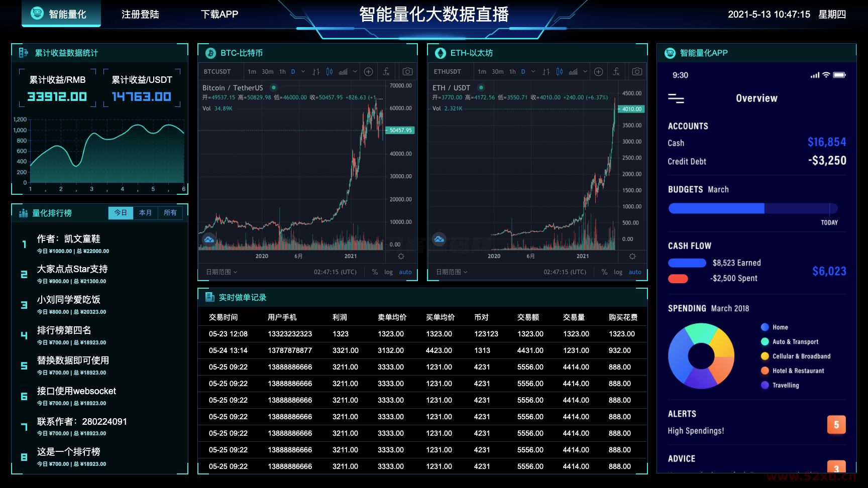The image size is (868, 488).
Task: Click the camera snapshot icon on ETH chart
Action: coord(636,71)
